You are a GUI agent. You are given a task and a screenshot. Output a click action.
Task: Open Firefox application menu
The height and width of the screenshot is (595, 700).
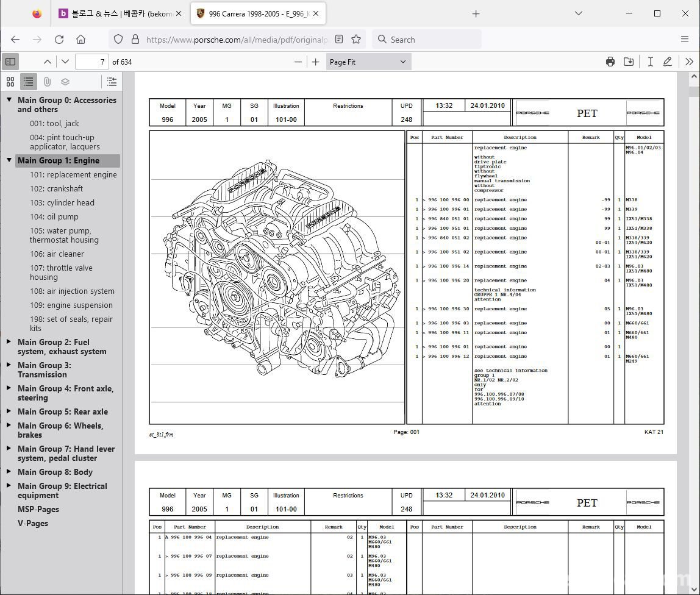tap(685, 39)
